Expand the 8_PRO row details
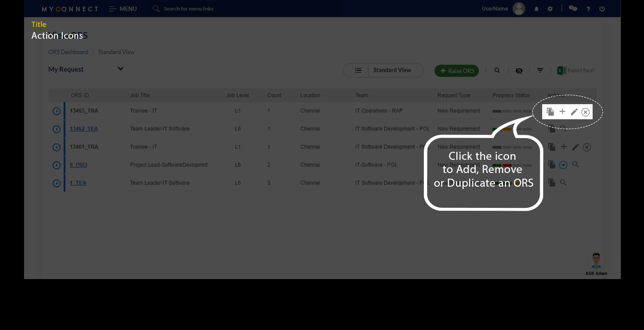The image size is (644, 330). (x=57, y=165)
